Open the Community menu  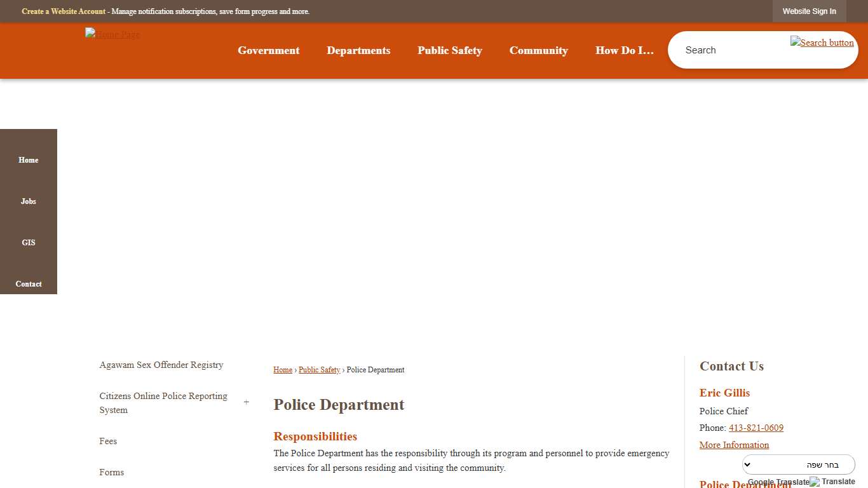[538, 50]
